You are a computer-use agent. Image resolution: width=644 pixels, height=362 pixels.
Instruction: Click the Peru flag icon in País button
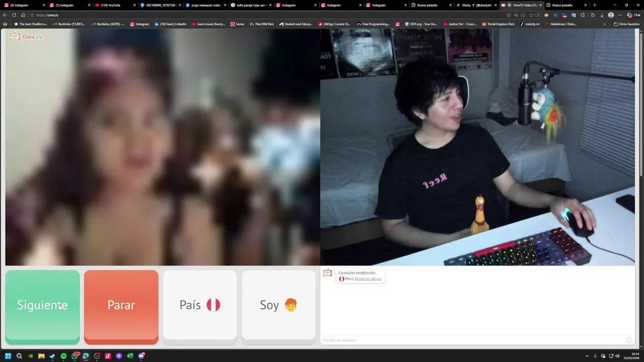click(x=213, y=305)
